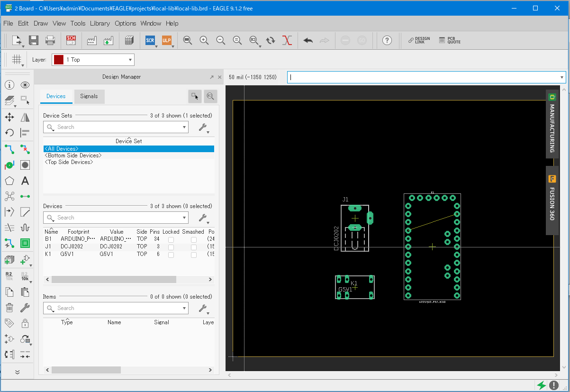The image size is (570, 392).
Task: Select the Polygon tool
Action: (x=9, y=181)
